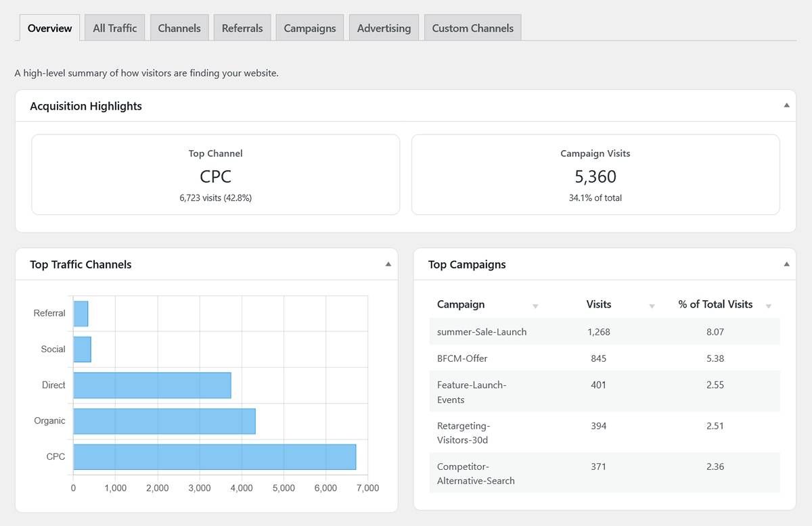The height and width of the screenshot is (526, 812).
Task: Open the Campaigns tab
Action: [x=309, y=28]
